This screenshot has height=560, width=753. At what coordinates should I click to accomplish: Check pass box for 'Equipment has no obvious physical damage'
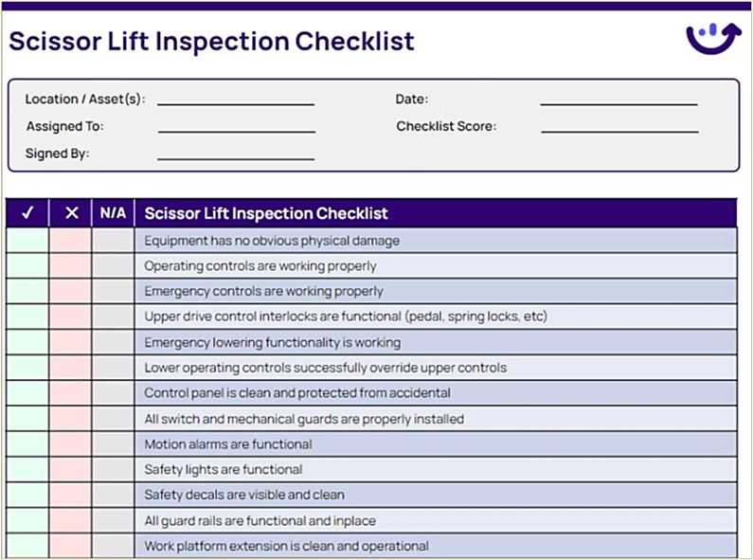[27, 241]
